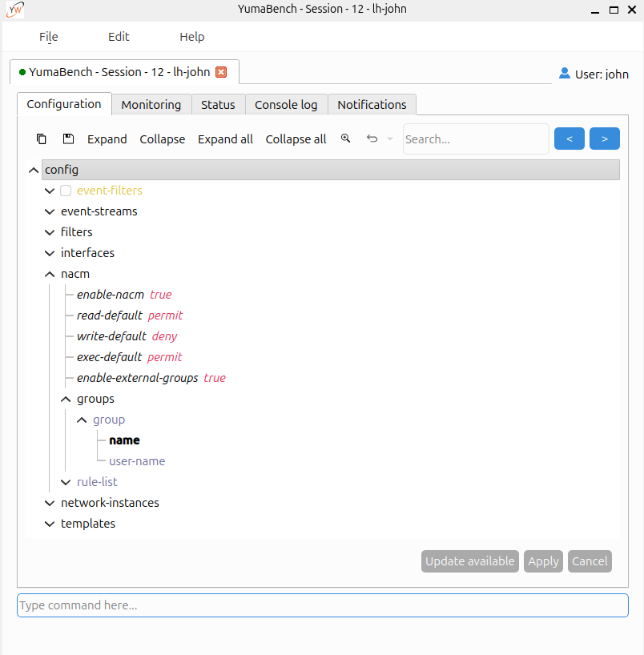Expand the rule-list node
This screenshot has height=655, width=644.
point(66,483)
